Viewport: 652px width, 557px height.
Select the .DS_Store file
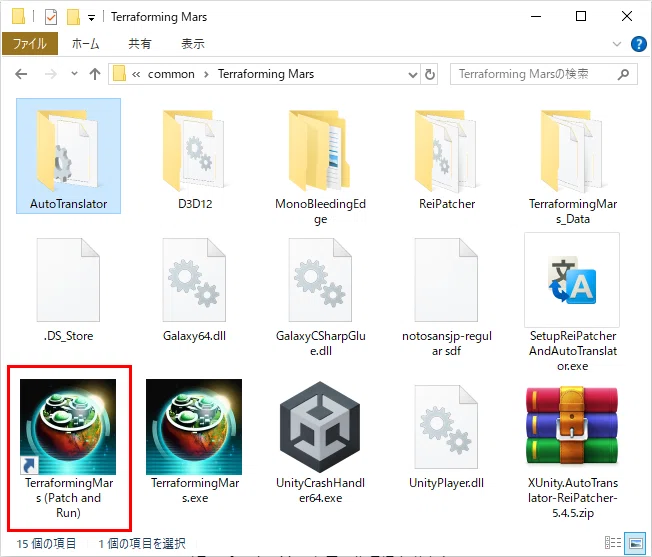[68, 290]
